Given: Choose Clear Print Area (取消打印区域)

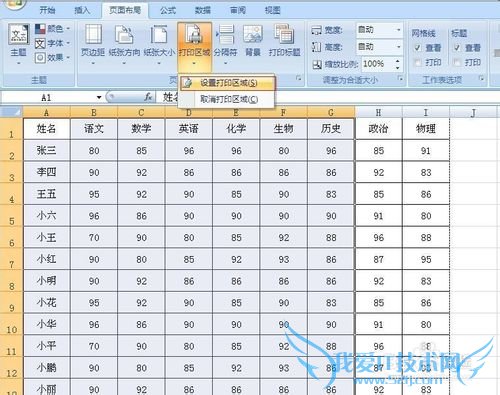Looking at the screenshot, I should click(x=227, y=99).
